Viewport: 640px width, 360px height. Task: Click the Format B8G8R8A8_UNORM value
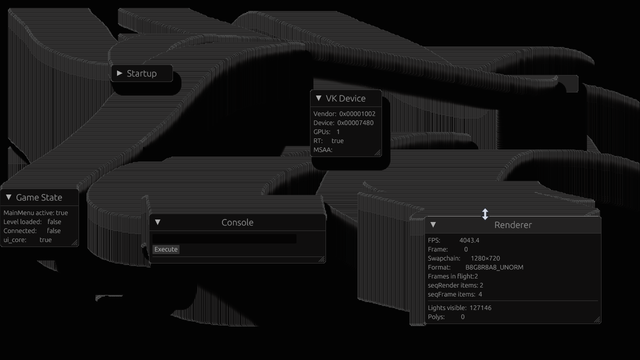point(494,267)
